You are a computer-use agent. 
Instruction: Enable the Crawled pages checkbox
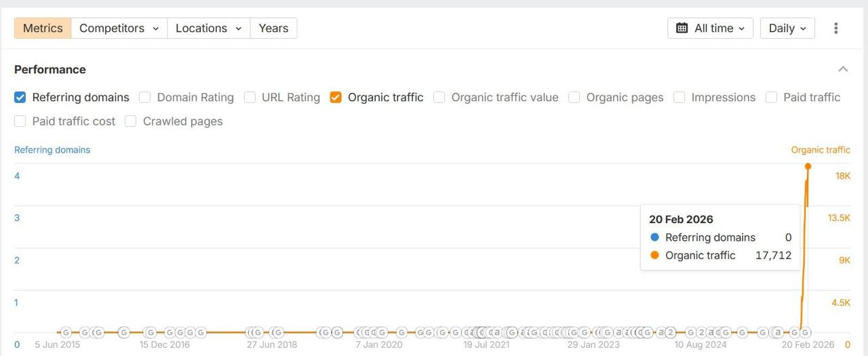(x=131, y=121)
